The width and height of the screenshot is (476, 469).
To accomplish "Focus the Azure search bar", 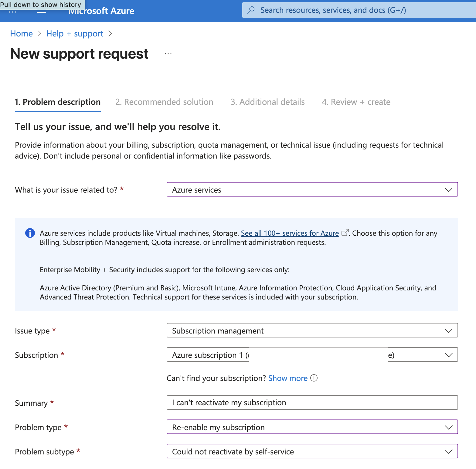I will (359, 10).
